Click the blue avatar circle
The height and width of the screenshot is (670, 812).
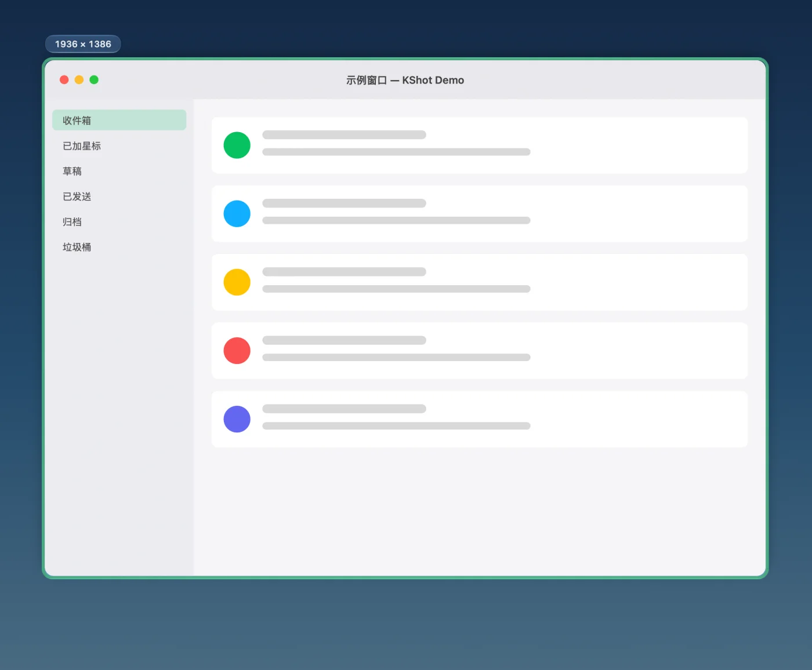tap(237, 214)
